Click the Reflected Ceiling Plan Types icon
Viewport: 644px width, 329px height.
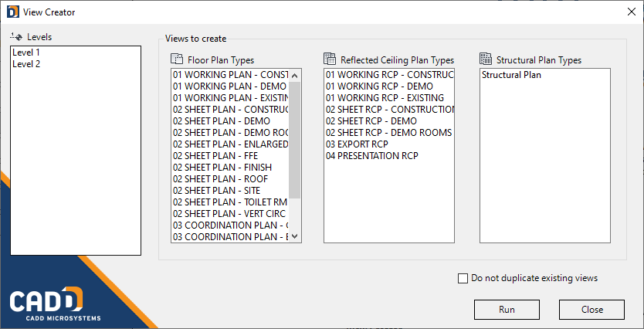[330, 59]
